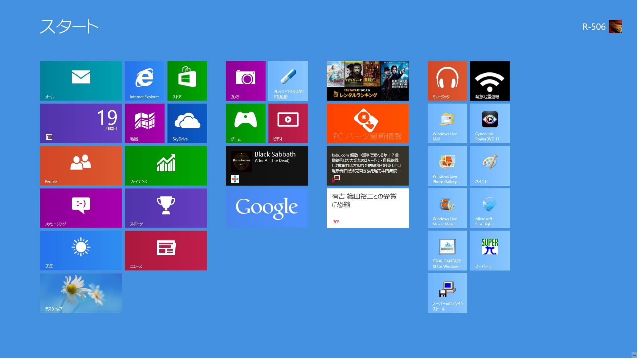Open the Weather tile
644x362 pixels.
coord(81,250)
